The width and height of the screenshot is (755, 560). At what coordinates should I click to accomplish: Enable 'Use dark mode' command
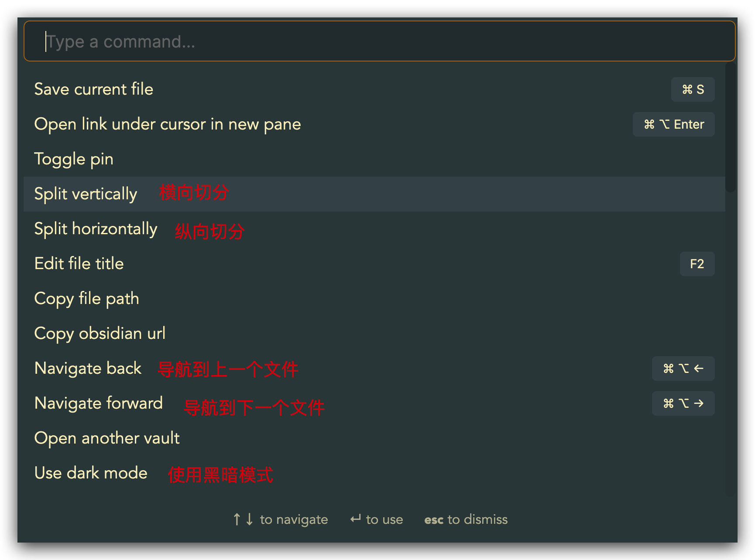pos(374,473)
